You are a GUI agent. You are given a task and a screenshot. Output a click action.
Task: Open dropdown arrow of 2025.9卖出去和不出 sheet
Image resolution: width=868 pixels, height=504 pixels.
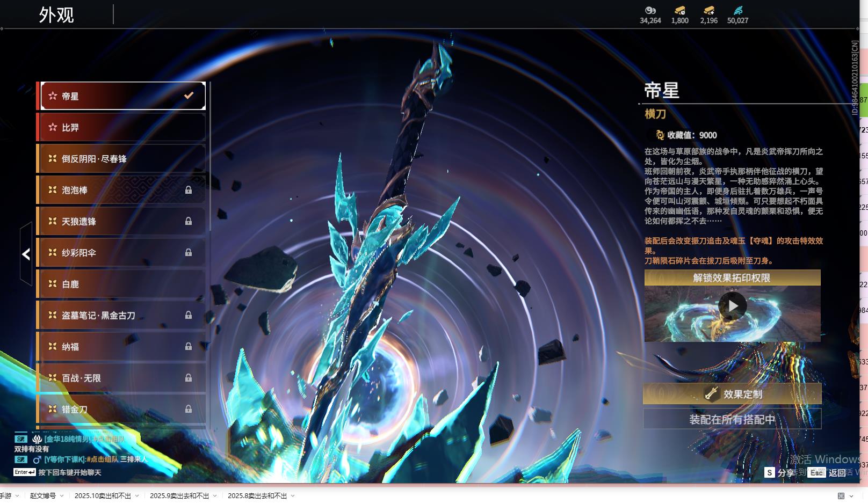[215, 496]
